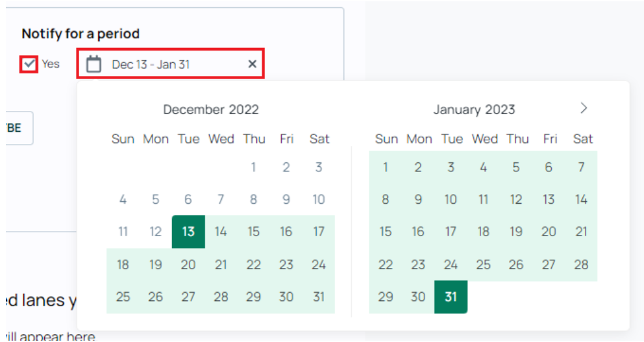This screenshot has height=342, width=644.
Task: Select December 10 in the calendar
Action: coord(318,199)
